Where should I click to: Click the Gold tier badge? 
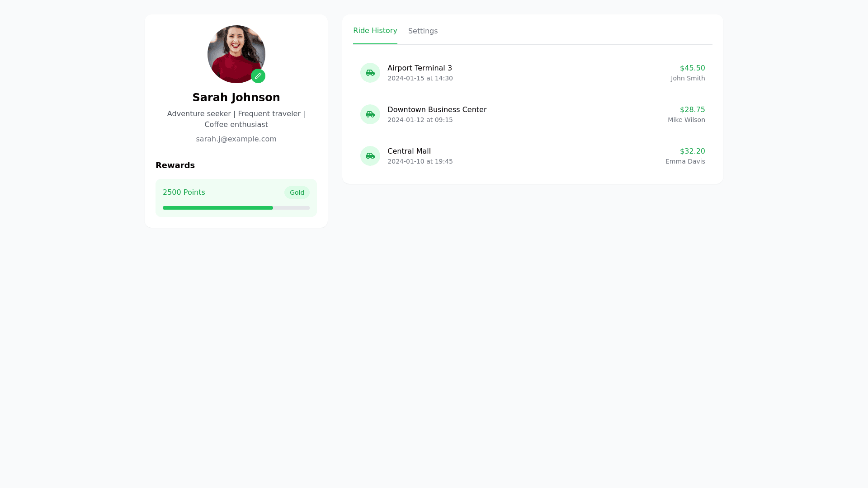point(297,192)
